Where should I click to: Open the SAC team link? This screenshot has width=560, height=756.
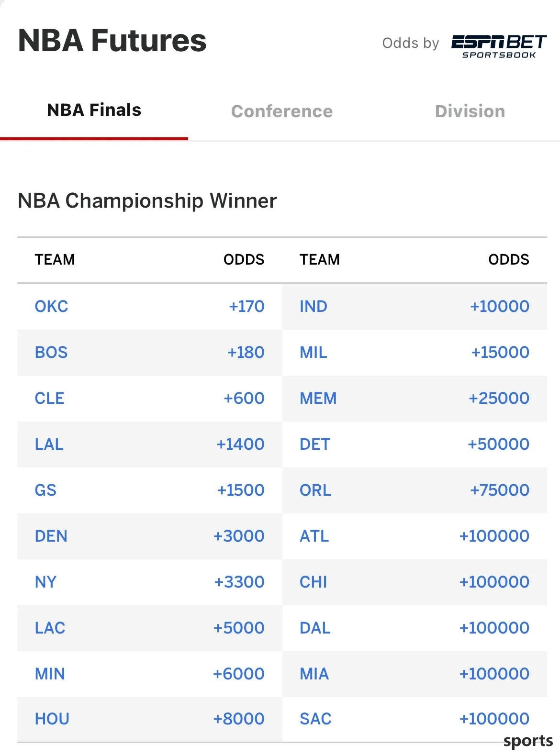coord(315,719)
